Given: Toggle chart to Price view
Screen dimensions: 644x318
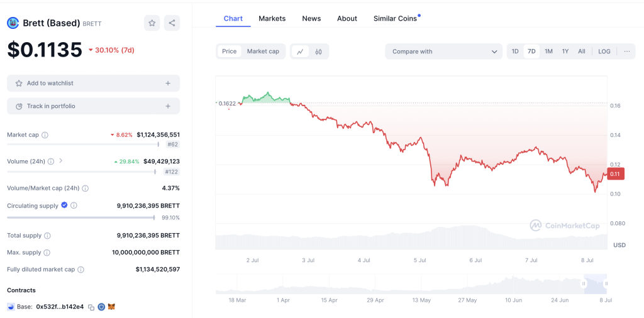Looking at the screenshot, I should pyautogui.click(x=229, y=52).
